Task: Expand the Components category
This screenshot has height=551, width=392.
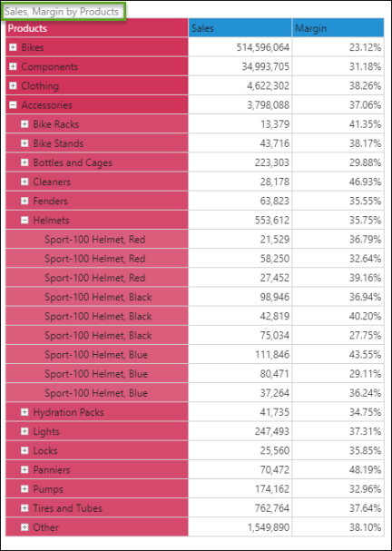Action: 13,66
